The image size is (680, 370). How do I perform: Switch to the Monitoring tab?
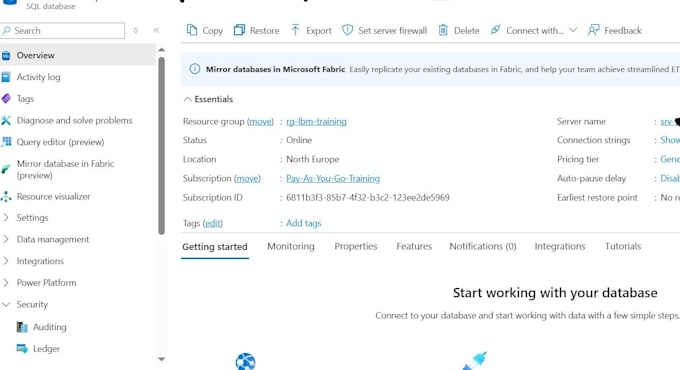[x=291, y=246]
